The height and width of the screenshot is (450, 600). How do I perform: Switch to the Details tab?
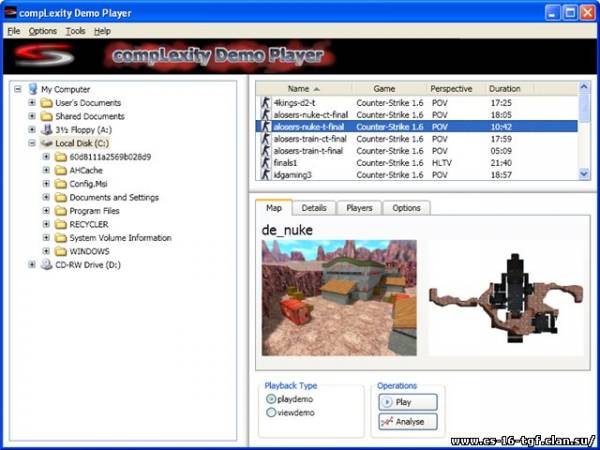(314, 208)
